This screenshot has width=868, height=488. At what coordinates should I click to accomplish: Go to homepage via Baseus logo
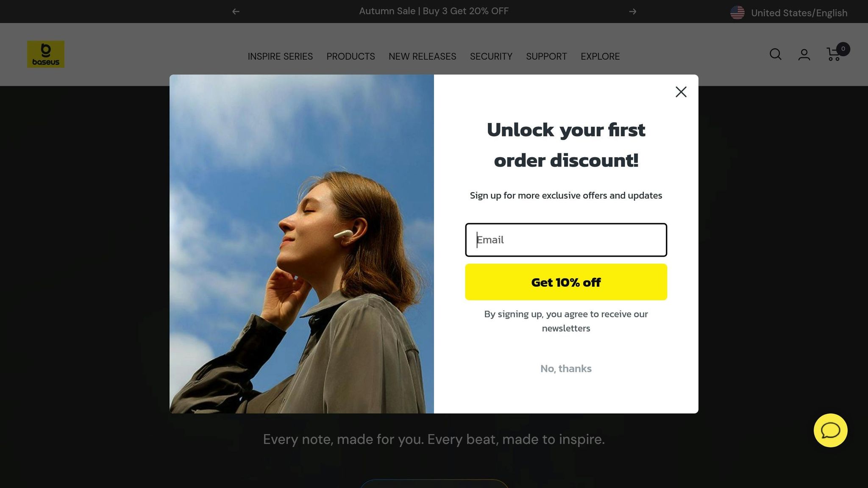point(46,54)
